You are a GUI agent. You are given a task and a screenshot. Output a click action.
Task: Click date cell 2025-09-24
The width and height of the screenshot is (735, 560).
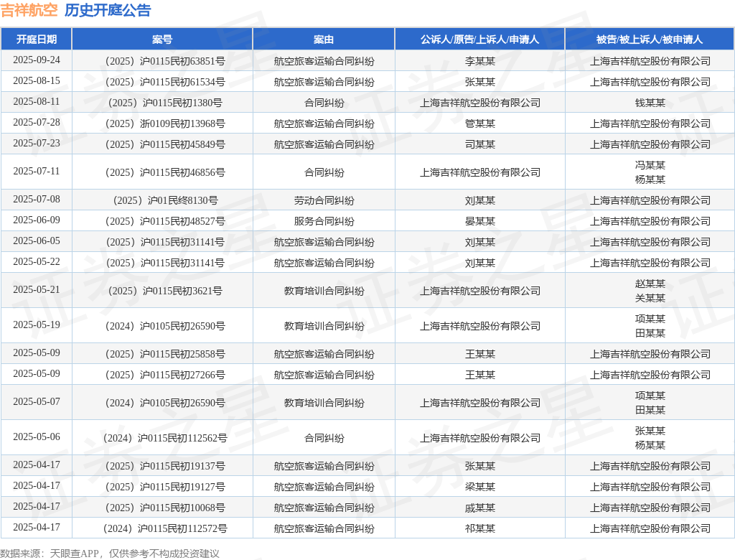point(37,60)
